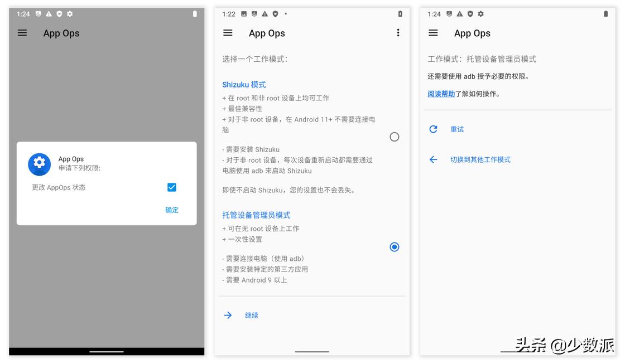Image resolution: width=625 pixels, height=364 pixels.
Task: Click battery icon in left screen status bar
Action: coord(195,14)
